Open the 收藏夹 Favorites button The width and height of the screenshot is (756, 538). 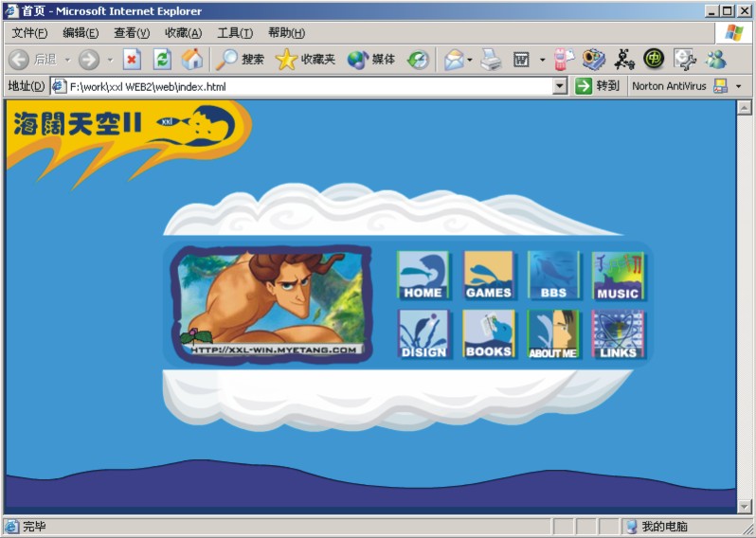point(305,60)
